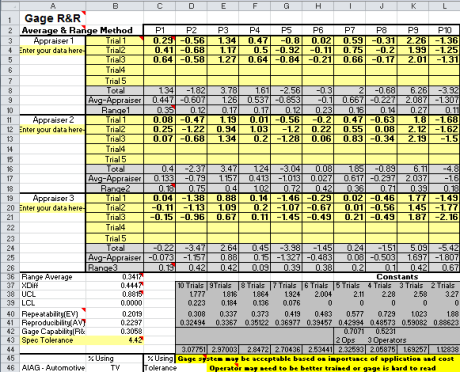The height and width of the screenshot is (372, 460).
Task: Select the 3 Operators constant label
Action: pyautogui.click(x=387, y=340)
